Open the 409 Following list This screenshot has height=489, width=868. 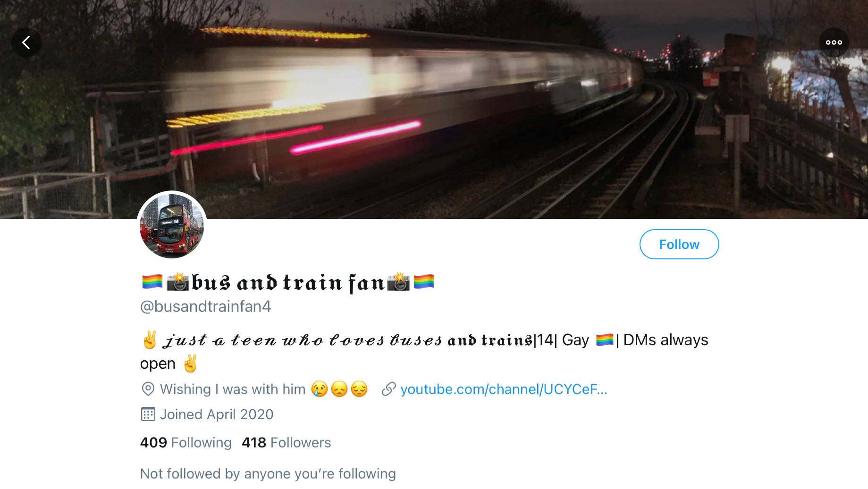186,442
